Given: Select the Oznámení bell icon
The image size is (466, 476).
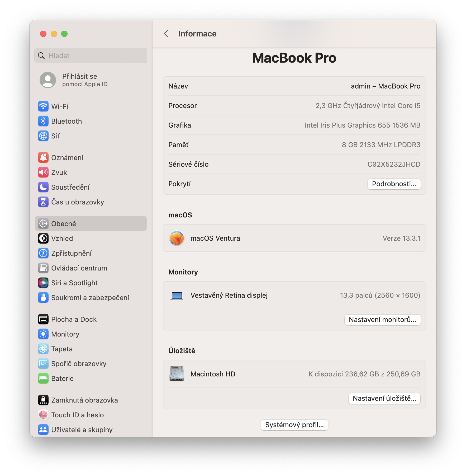Looking at the screenshot, I should (43, 158).
